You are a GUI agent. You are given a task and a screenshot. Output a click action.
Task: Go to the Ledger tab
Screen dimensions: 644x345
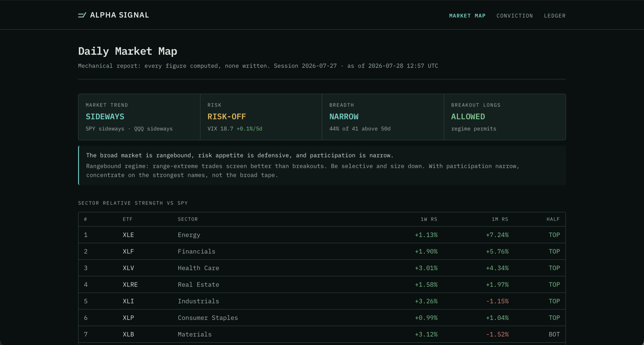pos(555,16)
